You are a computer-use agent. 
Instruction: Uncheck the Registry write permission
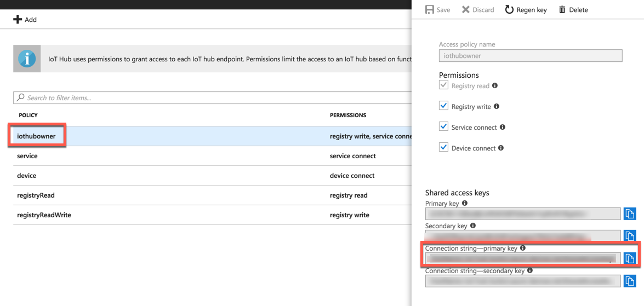pyautogui.click(x=444, y=106)
